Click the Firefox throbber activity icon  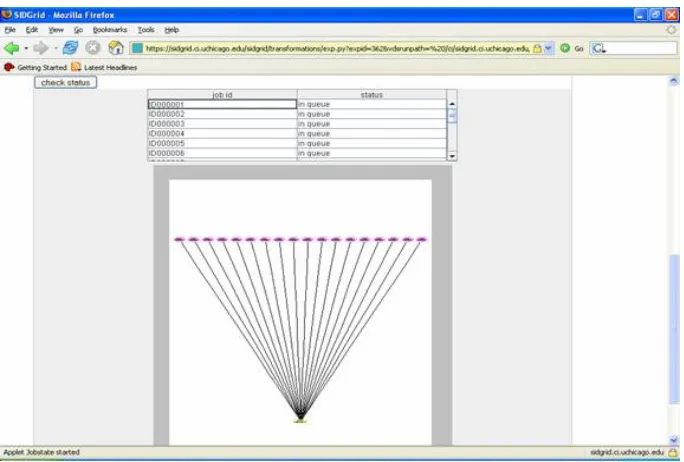(671, 30)
